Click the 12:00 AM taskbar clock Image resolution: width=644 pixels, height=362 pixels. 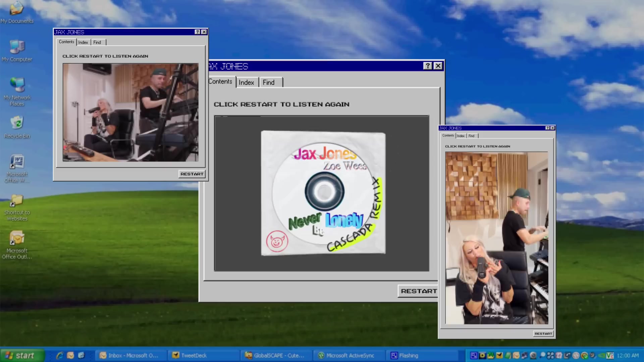[628, 356]
